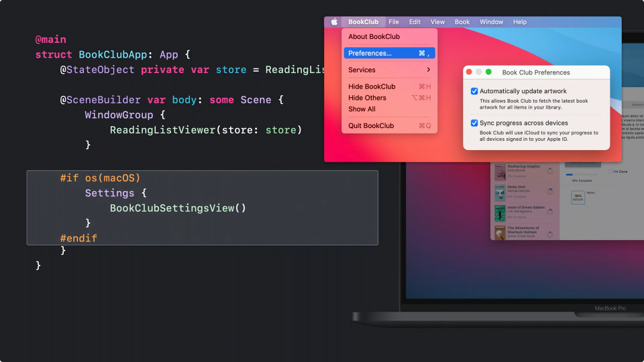Click BookClubSettingsView() in code
Viewport: 644px width, 362px height.
pos(178,208)
